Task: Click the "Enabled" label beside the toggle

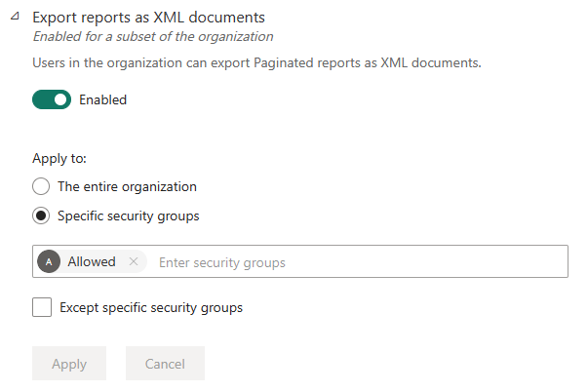Action: coord(102,99)
